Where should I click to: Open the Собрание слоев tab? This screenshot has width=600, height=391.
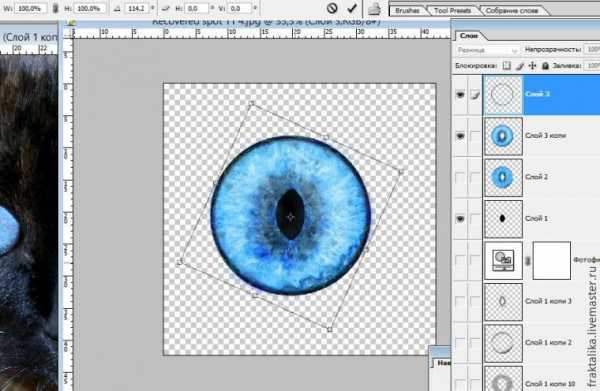pyautogui.click(x=512, y=10)
